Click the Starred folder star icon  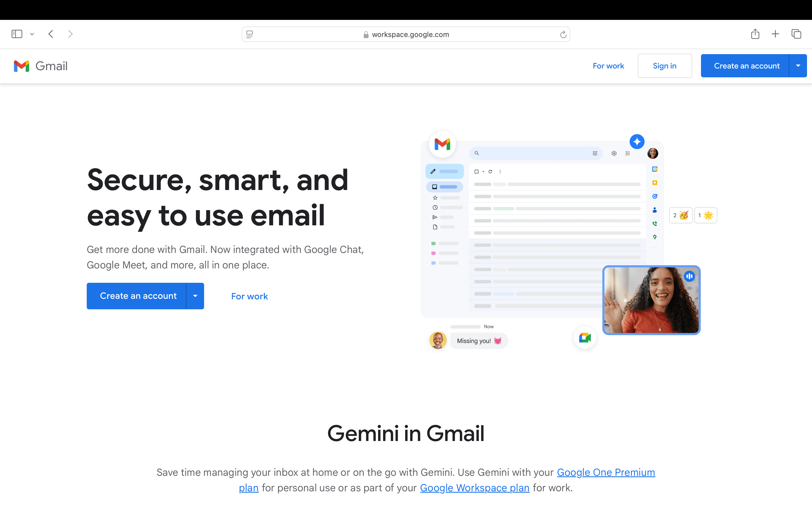pos(435,197)
